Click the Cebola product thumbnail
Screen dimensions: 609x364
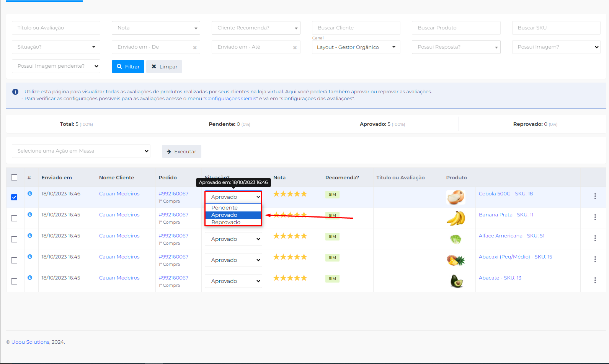pyautogui.click(x=456, y=197)
